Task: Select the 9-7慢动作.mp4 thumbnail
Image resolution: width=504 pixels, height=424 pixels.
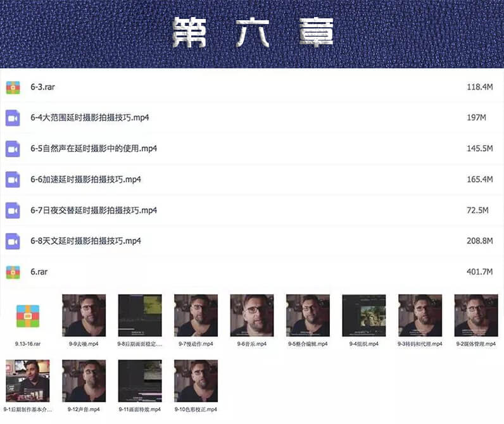Action: [196, 315]
